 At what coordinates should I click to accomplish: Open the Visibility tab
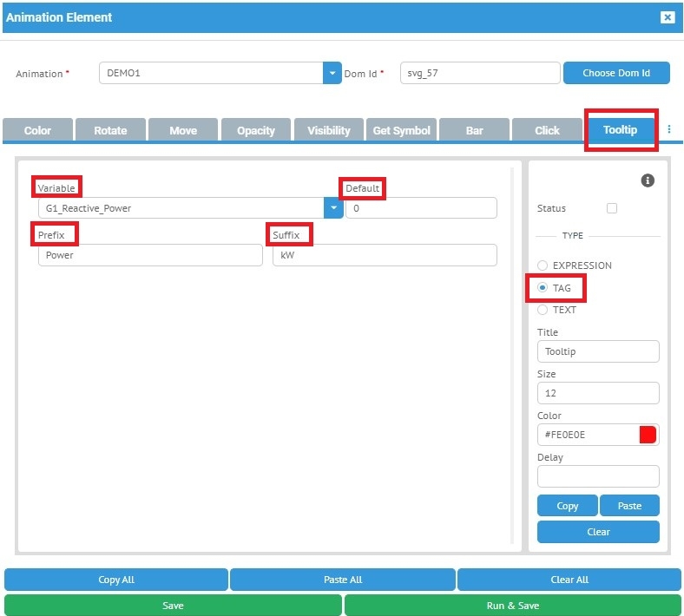329,130
